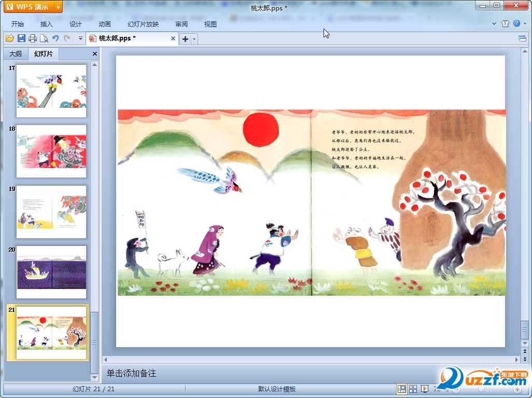Click the thumbnail pane scroll-up arrow
Viewport: 532px width, 398px height.
tap(95, 64)
